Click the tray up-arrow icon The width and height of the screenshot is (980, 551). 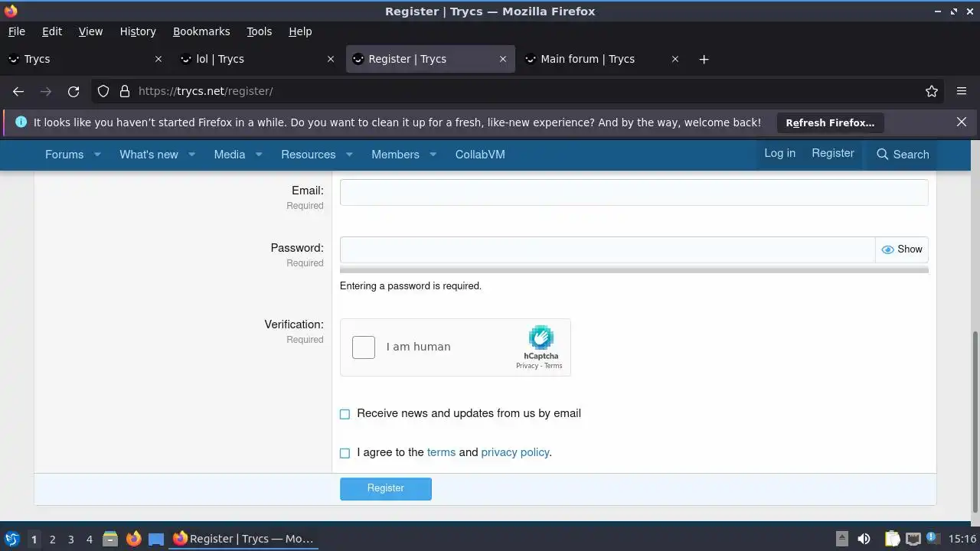841,539
